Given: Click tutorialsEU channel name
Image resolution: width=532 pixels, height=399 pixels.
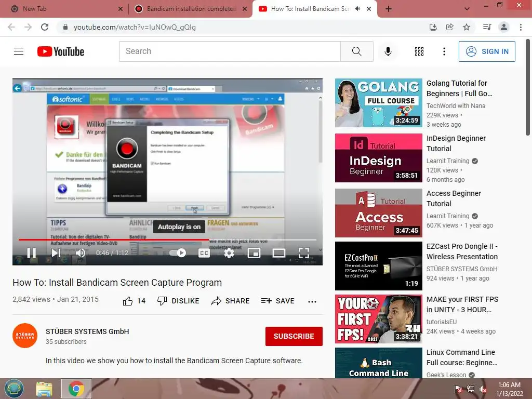Looking at the screenshot, I should click(442, 322).
